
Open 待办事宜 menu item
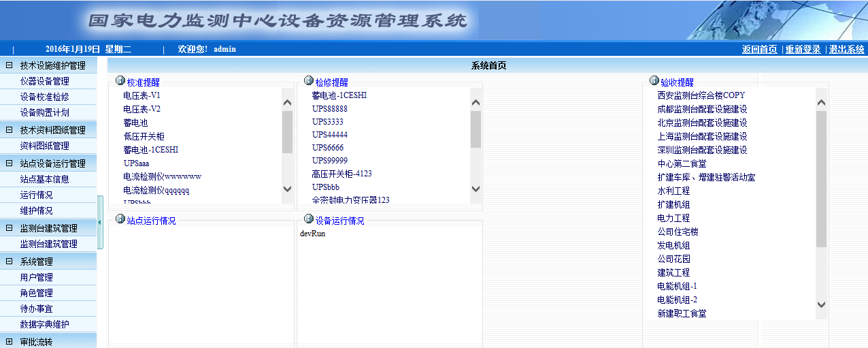click(x=37, y=309)
